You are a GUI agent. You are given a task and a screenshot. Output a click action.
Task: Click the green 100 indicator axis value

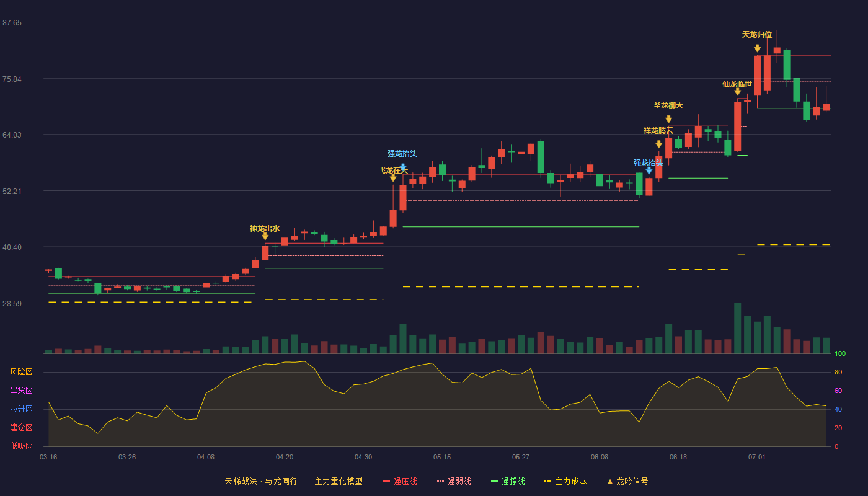[x=840, y=354]
